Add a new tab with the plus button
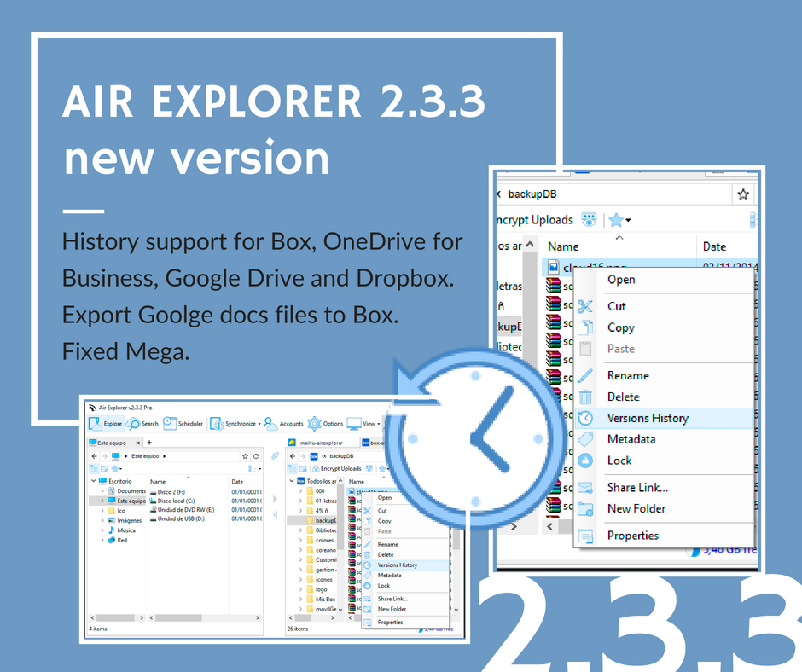The width and height of the screenshot is (802, 672). 149,443
